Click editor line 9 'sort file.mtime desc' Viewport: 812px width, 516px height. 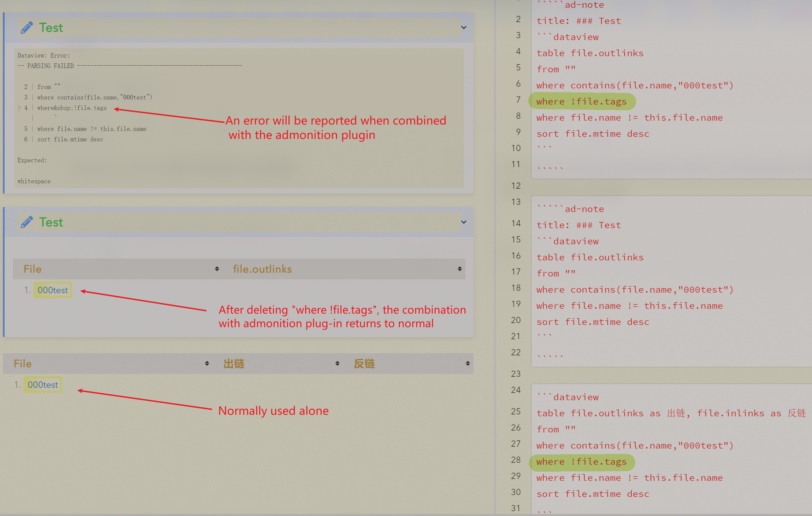593,134
